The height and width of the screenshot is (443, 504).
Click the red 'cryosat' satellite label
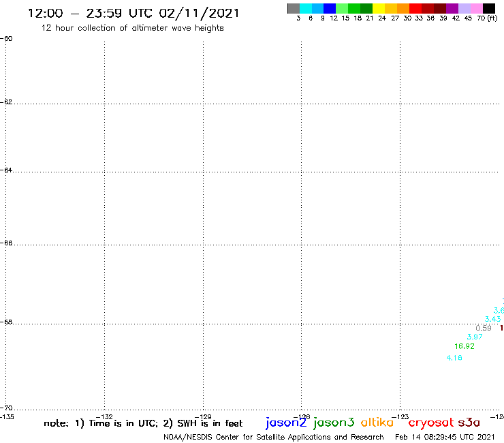click(431, 423)
